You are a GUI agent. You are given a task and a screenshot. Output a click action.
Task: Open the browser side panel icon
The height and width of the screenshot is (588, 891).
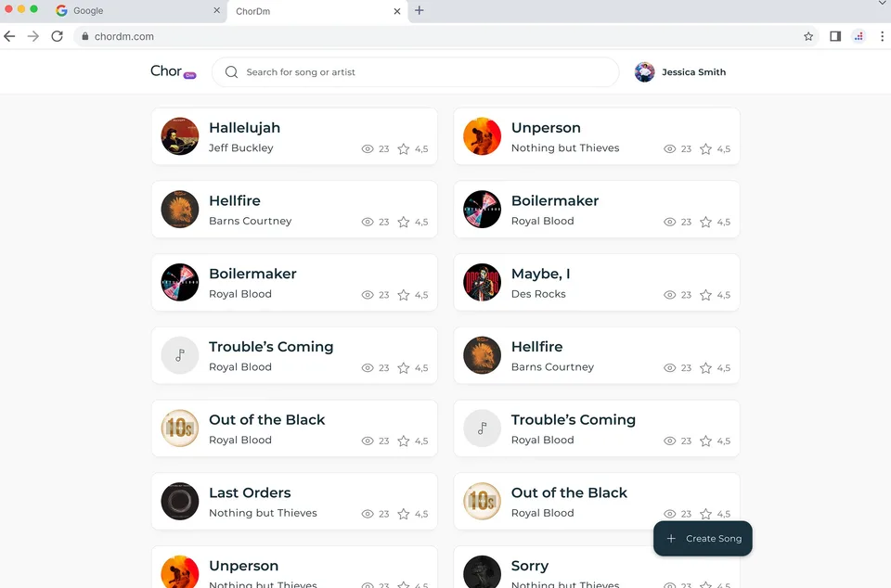pos(835,36)
